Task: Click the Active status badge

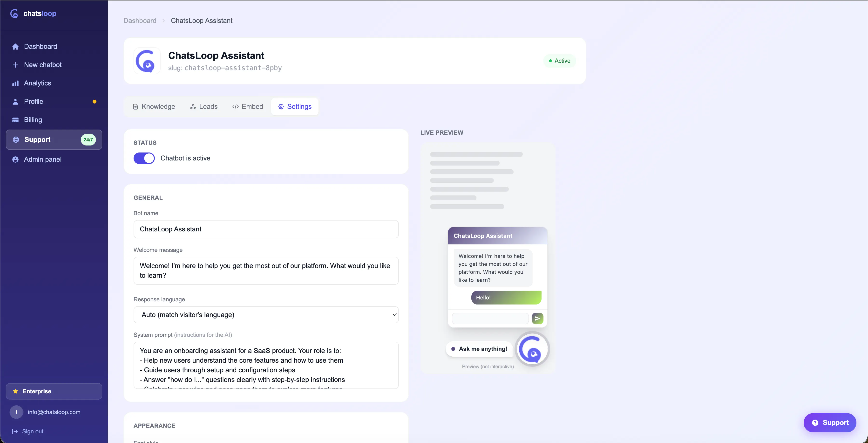Action: click(x=559, y=61)
